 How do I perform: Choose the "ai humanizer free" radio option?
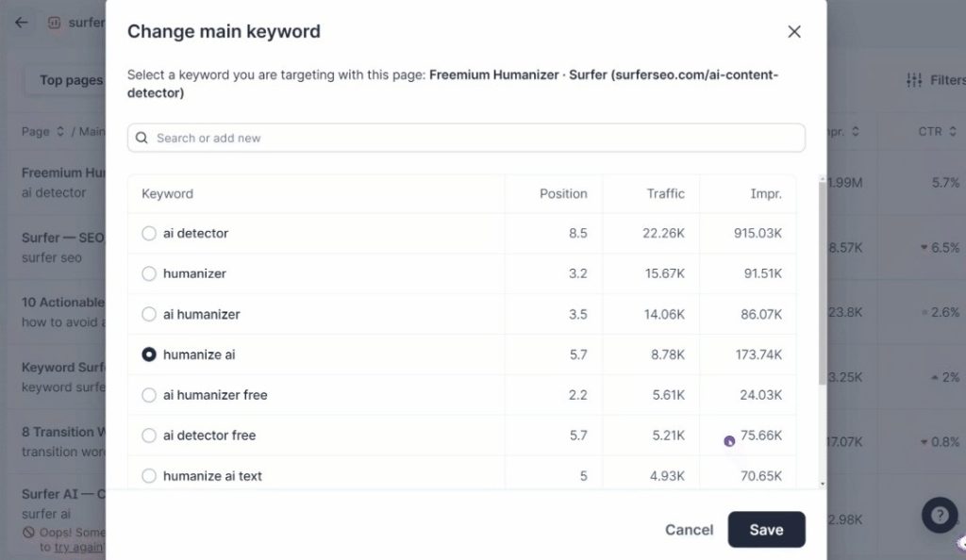149,395
